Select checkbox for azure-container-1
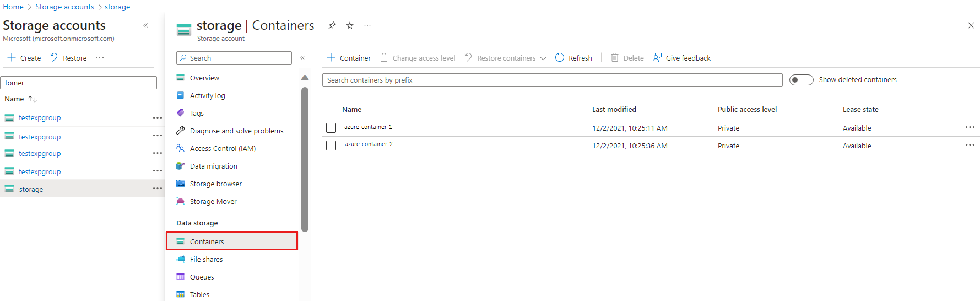This screenshot has width=980, height=301. [x=331, y=128]
